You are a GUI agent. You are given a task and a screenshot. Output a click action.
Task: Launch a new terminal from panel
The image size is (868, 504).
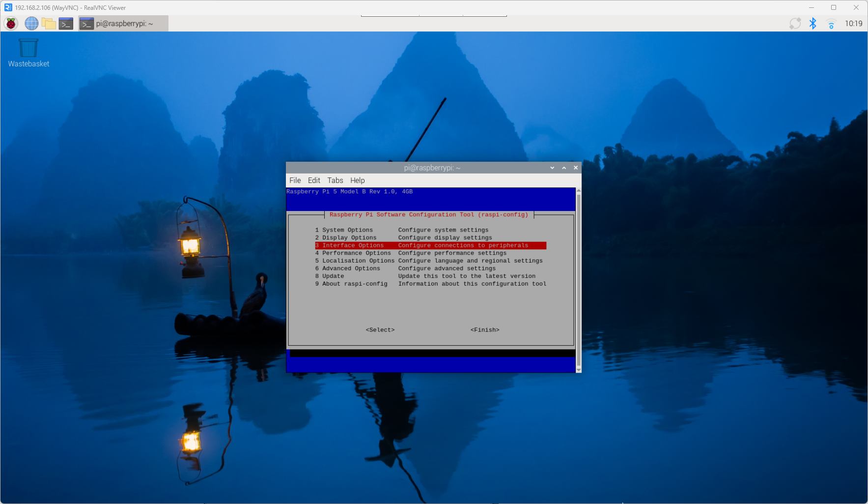point(66,23)
